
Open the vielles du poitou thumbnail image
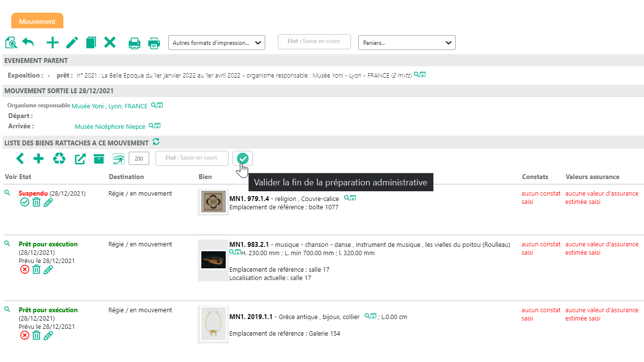pyautogui.click(x=213, y=261)
